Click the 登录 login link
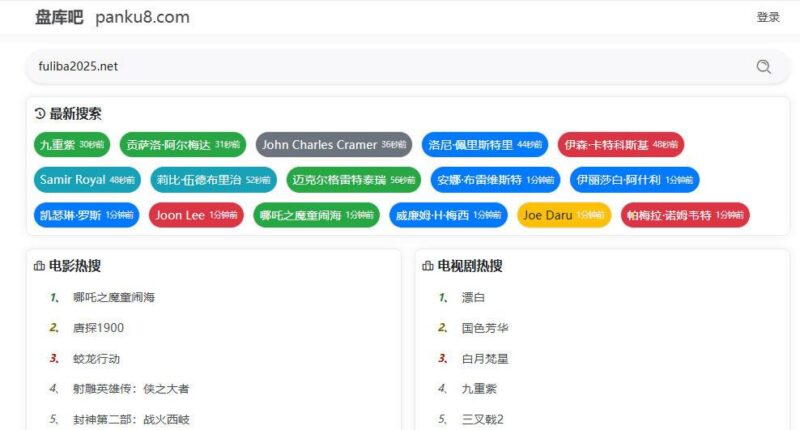This screenshot has height=430, width=800. 768,17
